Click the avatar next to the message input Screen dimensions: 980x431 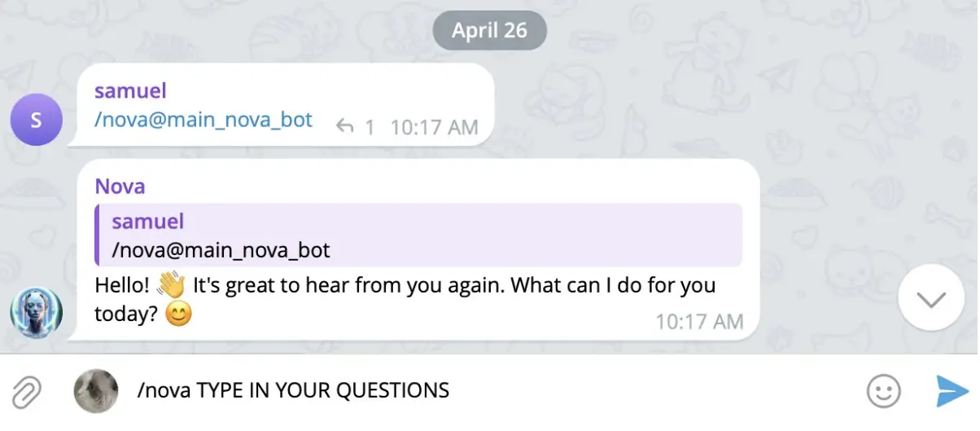[x=96, y=391]
